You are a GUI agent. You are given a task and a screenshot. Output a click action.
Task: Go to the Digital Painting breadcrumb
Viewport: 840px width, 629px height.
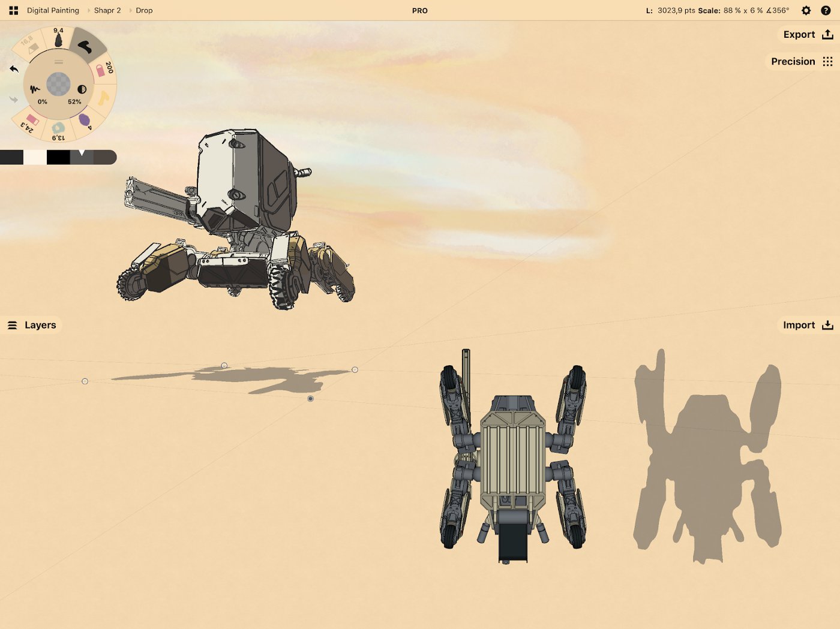coord(53,11)
